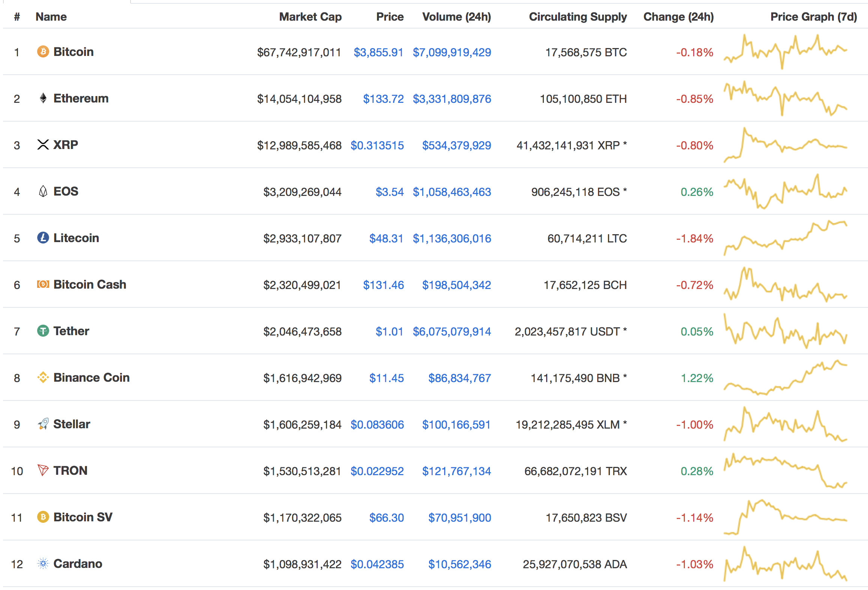This screenshot has height=590, width=868.
Task: Click the XRP logo icon
Action: pos(43,144)
